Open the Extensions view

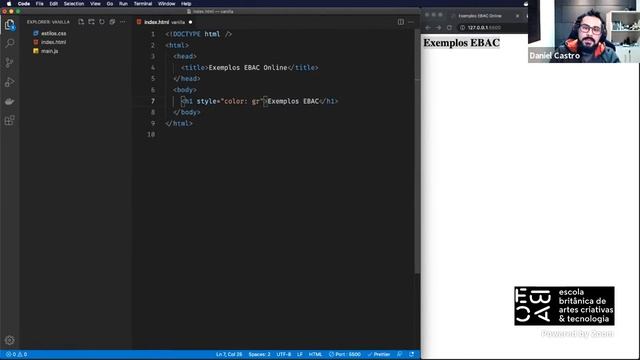pyautogui.click(x=10, y=120)
